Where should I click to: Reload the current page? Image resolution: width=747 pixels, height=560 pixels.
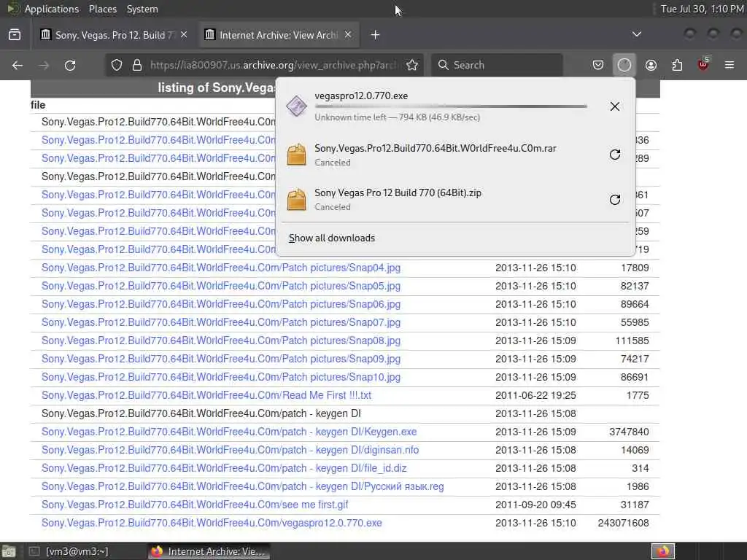tap(70, 65)
